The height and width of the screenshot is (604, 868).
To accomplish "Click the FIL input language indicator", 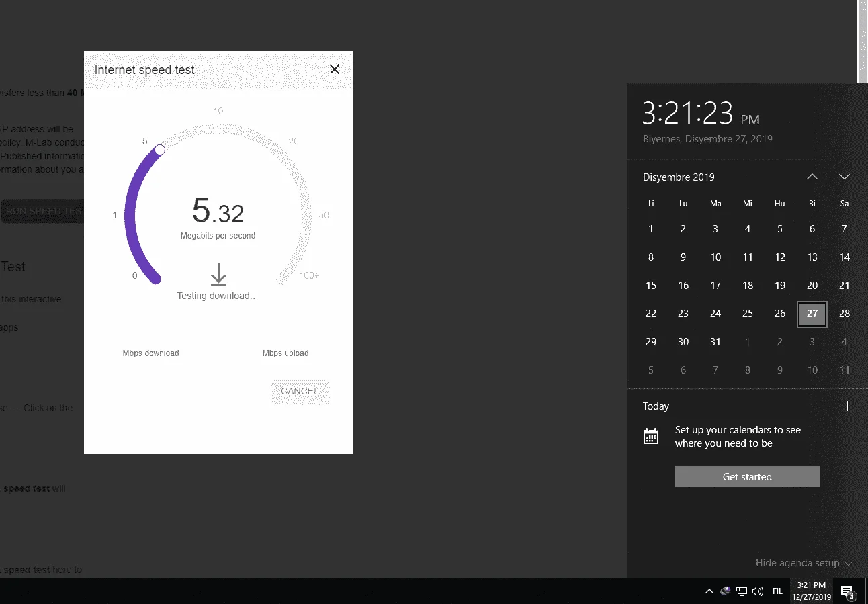I will [x=777, y=591].
